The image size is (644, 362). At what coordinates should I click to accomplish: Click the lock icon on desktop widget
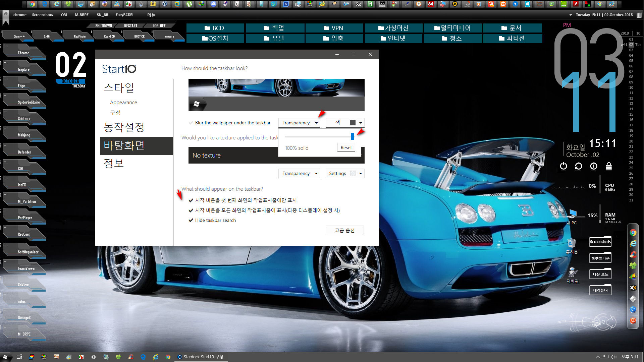(x=609, y=166)
